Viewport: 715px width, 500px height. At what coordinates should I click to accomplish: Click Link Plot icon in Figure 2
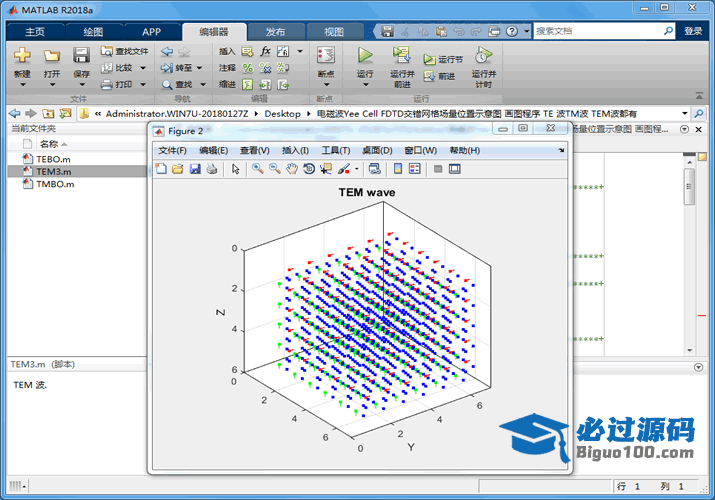(374, 169)
